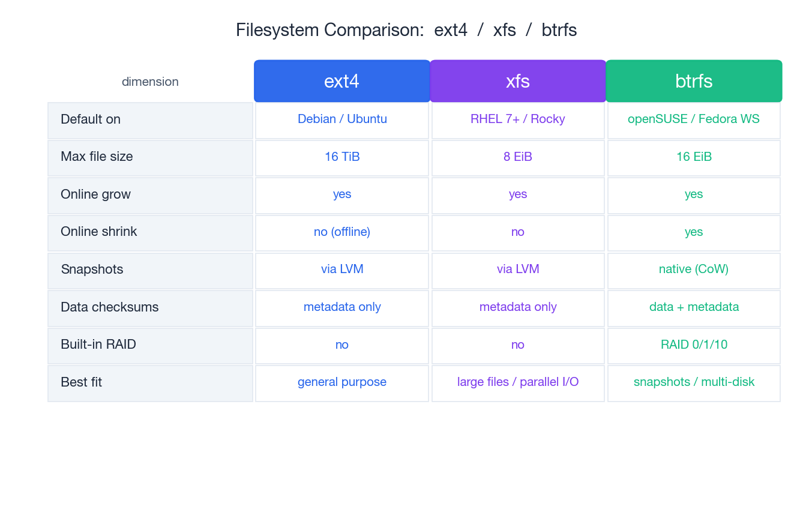
Task: Click the 'Online grow' row label
Action: pos(95,194)
